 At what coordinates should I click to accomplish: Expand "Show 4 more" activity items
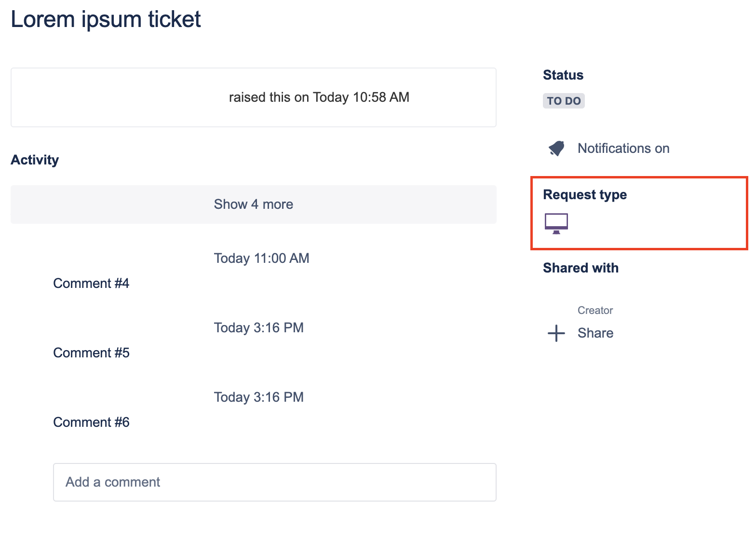tap(254, 204)
